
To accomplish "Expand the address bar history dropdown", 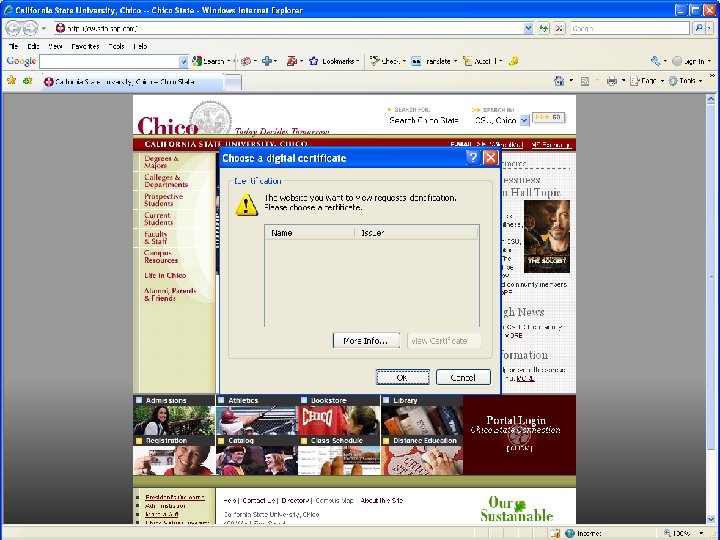I will pos(529,28).
